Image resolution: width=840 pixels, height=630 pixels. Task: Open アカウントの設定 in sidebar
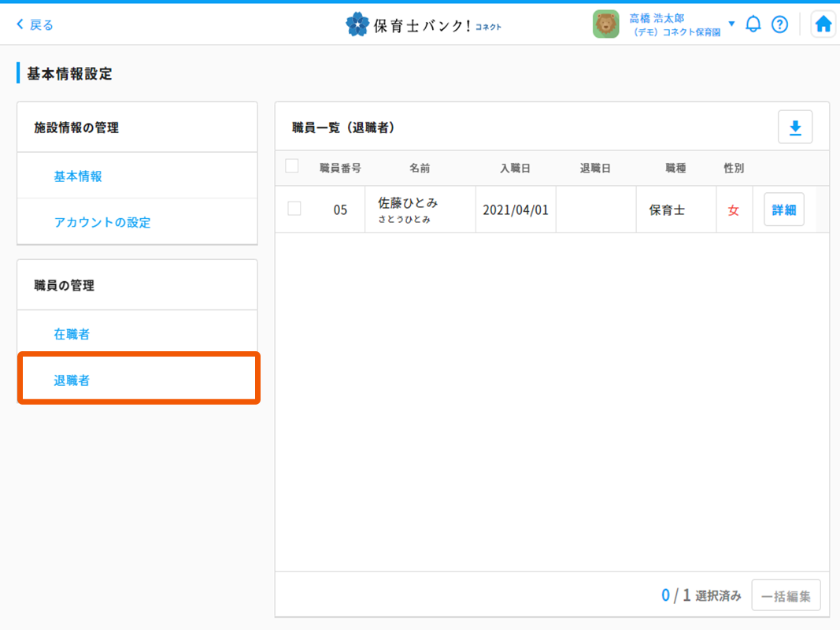(x=102, y=222)
